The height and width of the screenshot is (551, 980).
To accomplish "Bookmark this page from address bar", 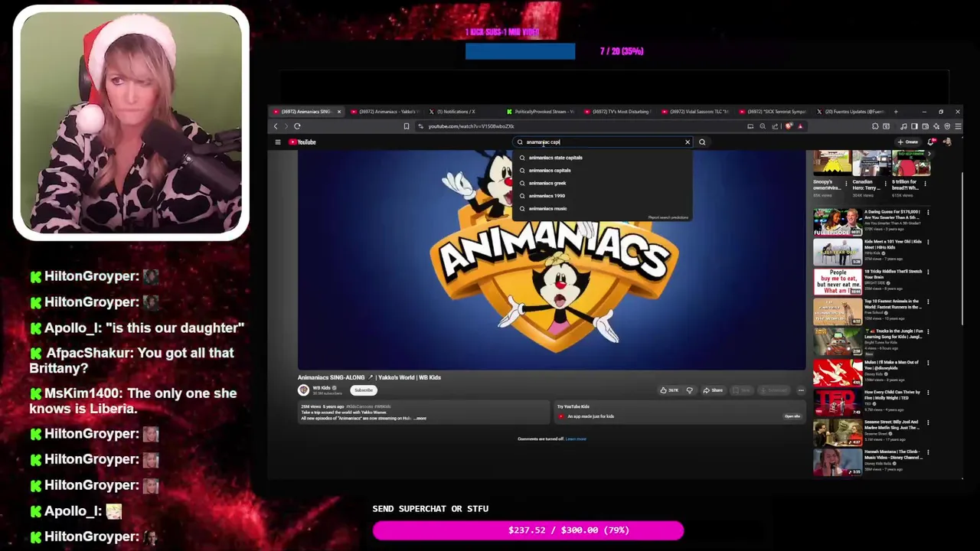I will point(407,126).
